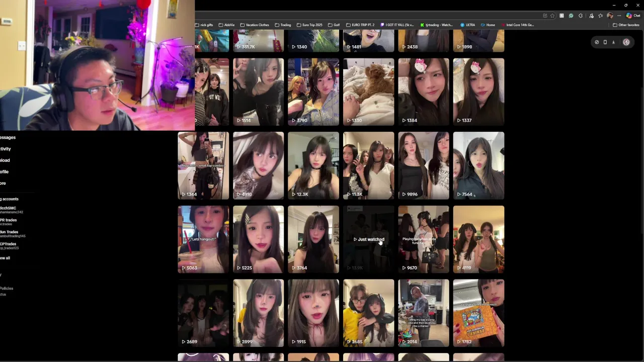The height and width of the screenshot is (362, 644).
Task: Open the Profile sidebar item
Action: tap(5, 172)
